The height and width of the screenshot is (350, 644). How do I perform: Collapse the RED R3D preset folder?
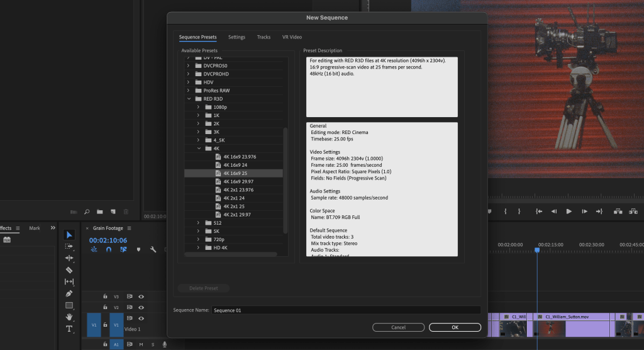[x=189, y=99]
